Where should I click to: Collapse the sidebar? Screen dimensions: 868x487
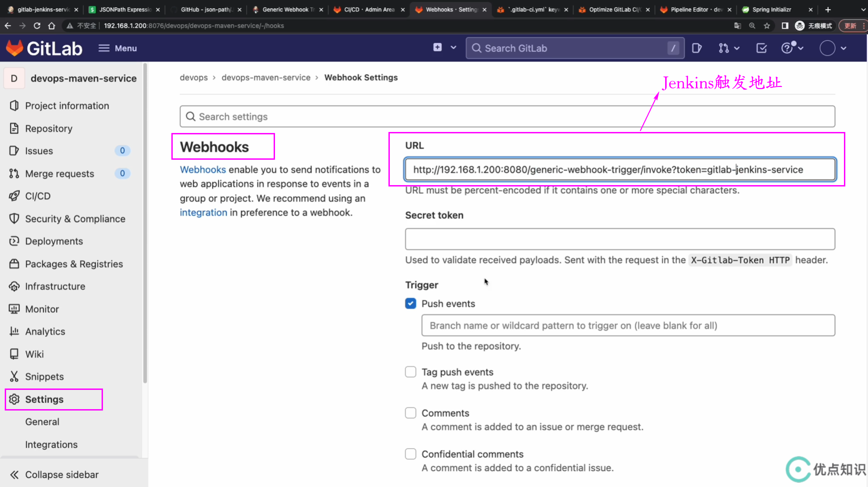54,474
